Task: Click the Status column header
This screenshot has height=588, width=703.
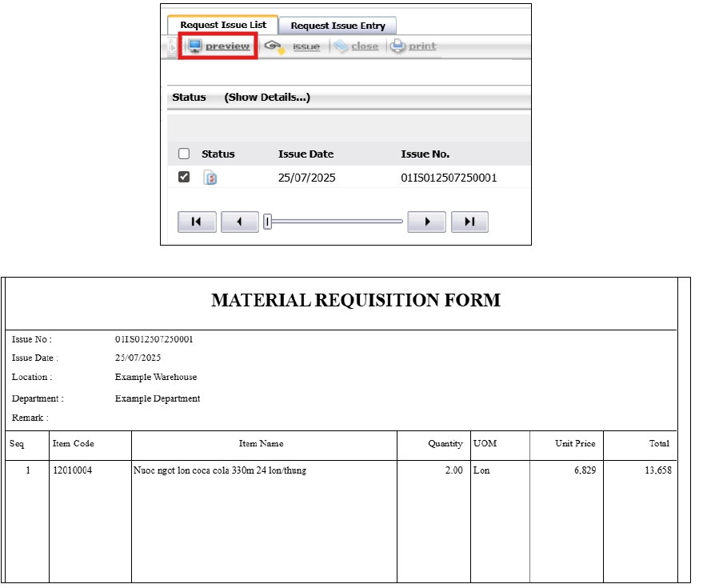Action: 218,154
